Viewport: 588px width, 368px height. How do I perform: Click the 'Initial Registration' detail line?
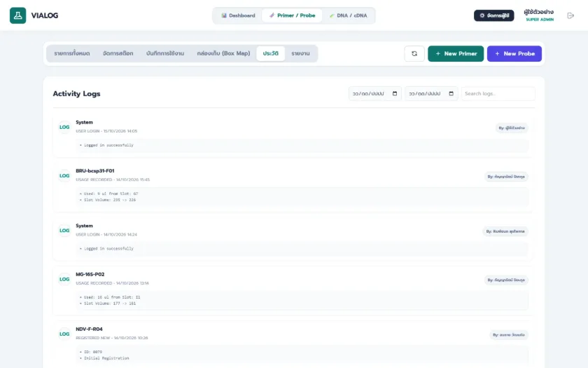[104, 358]
